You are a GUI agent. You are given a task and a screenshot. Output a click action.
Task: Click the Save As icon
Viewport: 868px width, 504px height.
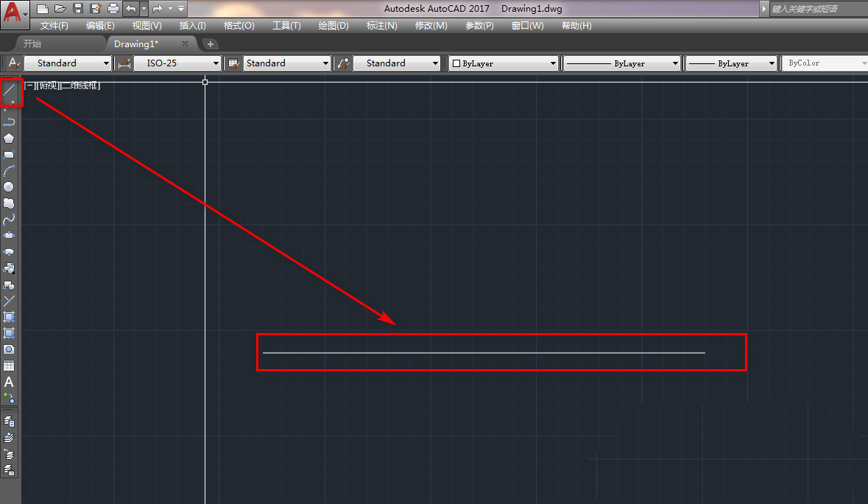pyautogui.click(x=95, y=8)
